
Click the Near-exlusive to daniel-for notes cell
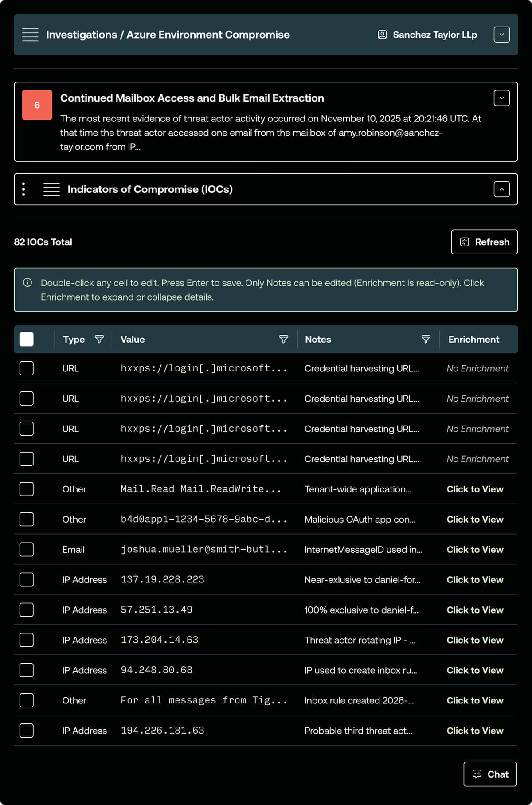pos(362,579)
